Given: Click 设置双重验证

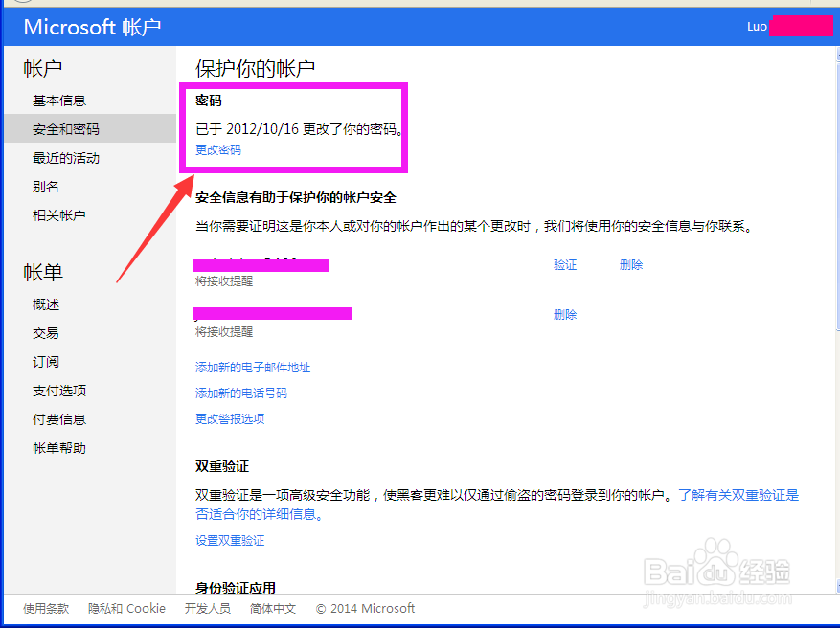Looking at the screenshot, I should point(231,539).
